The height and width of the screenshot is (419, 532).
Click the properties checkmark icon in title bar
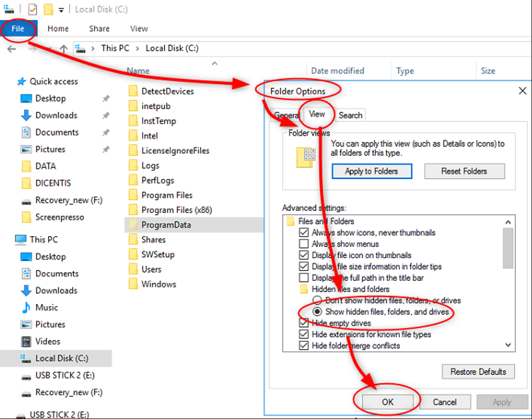33,9
